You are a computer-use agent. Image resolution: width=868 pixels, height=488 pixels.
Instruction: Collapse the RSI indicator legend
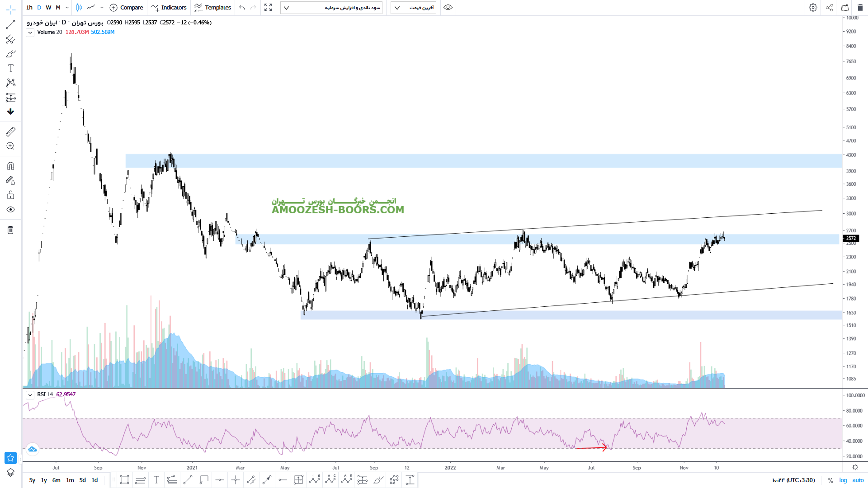coord(30,395)
